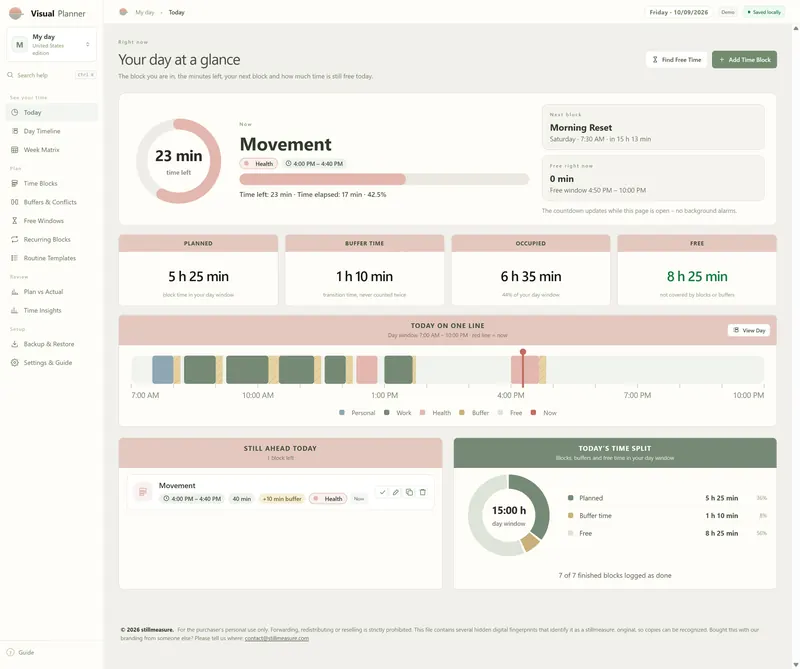Image resolution: width=800 pixels, height=669 pixels.
Task: Click the hourglass icon next to Free Windows
Action: coord(14,220)
